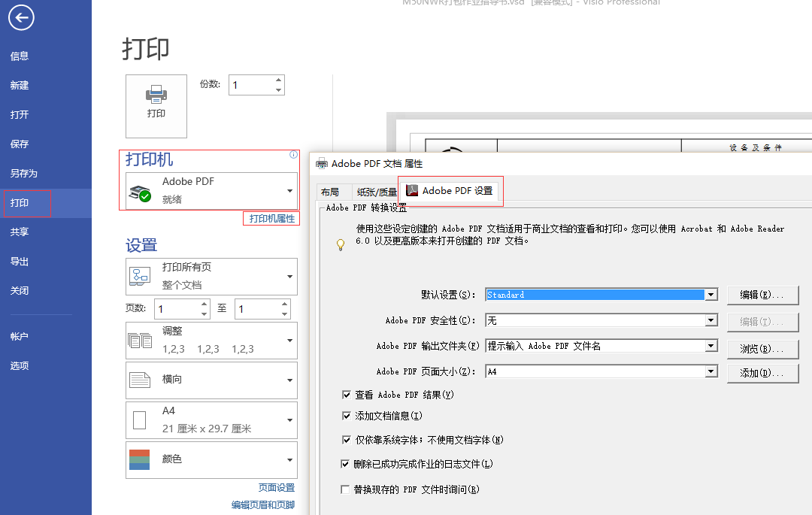Open the 导出 sidebar item
The width and height of the screenshot is (812, 515).
(20, 262)
